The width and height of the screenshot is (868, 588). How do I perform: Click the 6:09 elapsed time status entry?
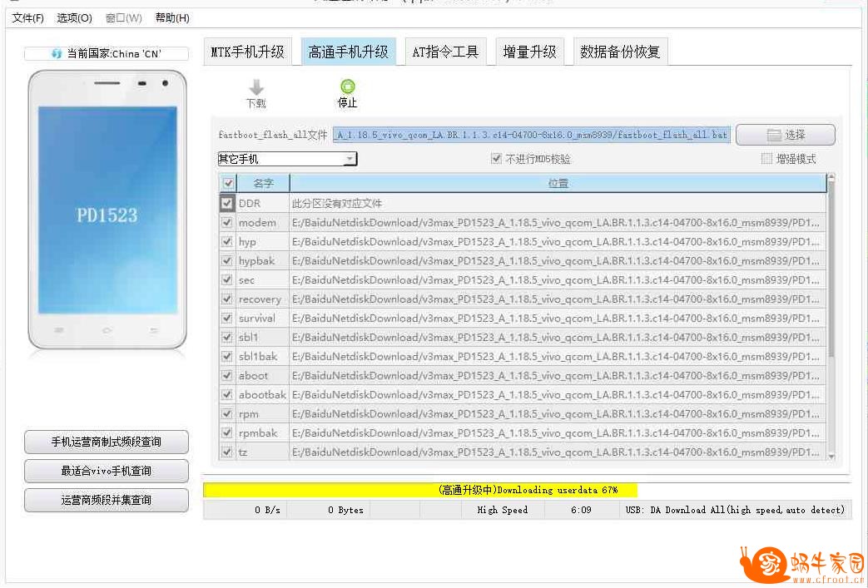click(x=581, y=510)
